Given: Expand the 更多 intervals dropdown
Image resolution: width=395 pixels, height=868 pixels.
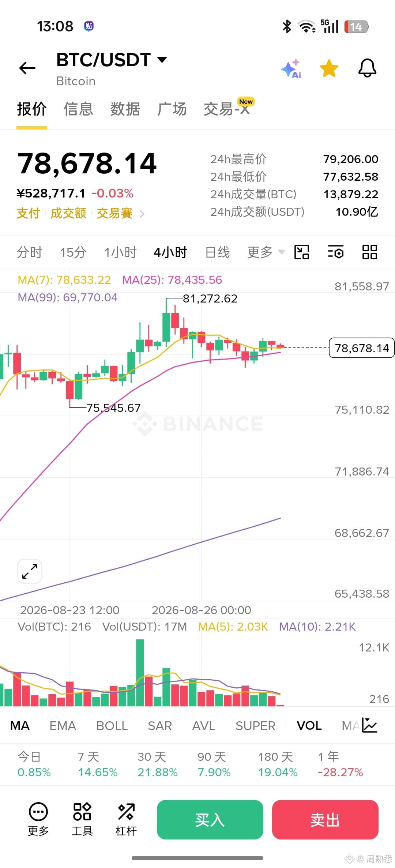Looking at the screenshot, I should click(x=266, y=252).
